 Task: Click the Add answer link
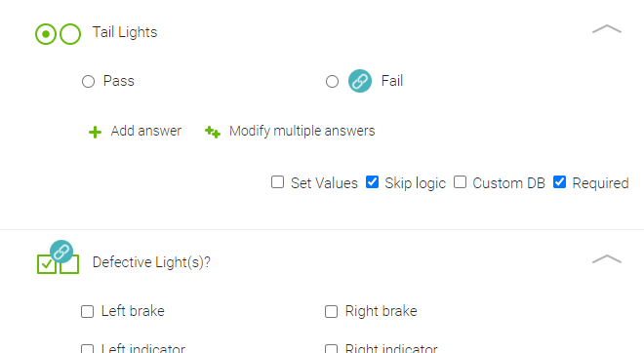tap(145, 131)
